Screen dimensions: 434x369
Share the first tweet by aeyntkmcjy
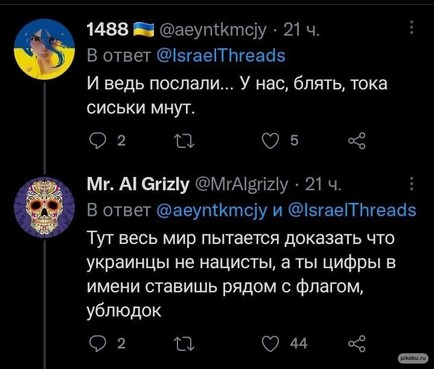coord(357,141)
